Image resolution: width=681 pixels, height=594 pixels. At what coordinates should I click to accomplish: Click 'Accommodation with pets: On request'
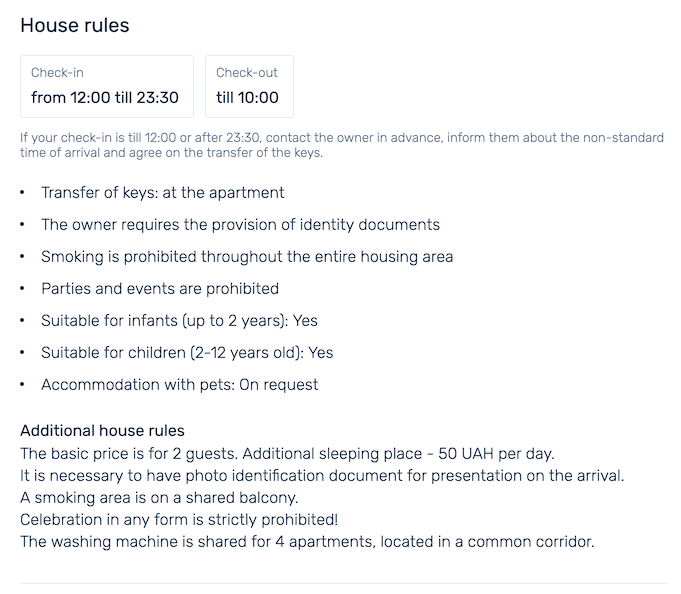pos(180,385)
